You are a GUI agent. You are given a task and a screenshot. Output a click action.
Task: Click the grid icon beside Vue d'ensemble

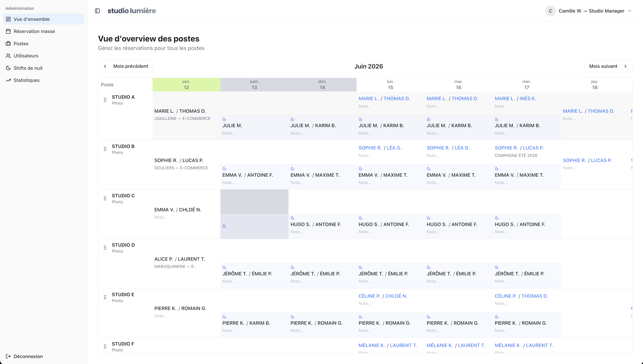click(8, 19)
